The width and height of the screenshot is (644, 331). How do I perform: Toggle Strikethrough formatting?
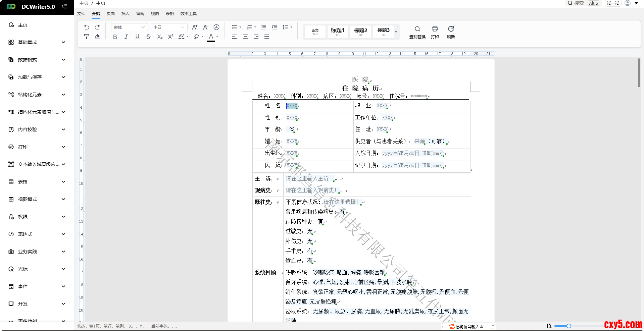tap(148, 37)
